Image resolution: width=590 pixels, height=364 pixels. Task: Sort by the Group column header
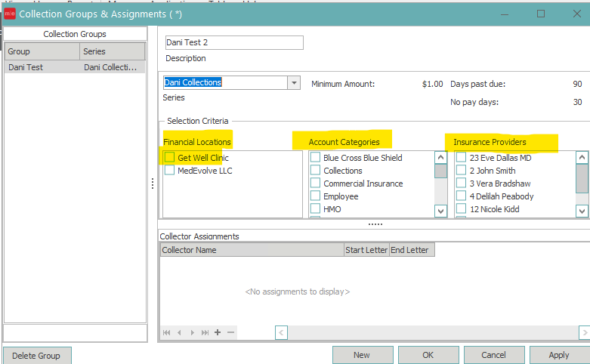pyautogui.click(x=42, y=51)
